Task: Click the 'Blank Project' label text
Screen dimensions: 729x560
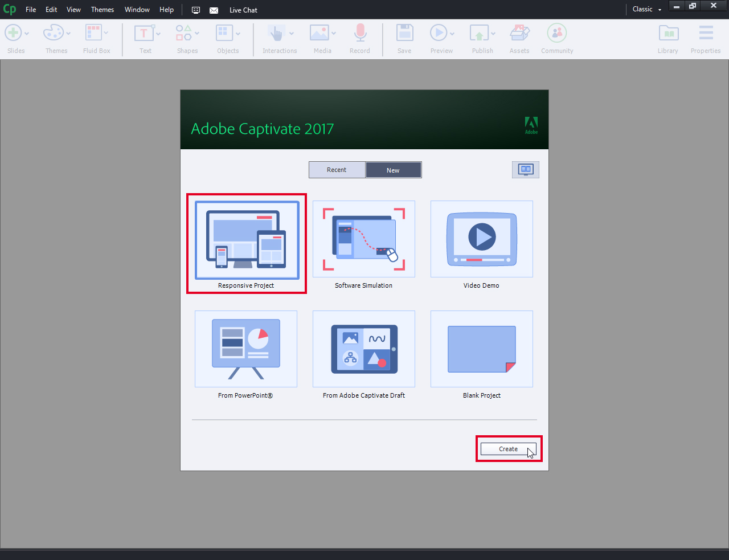Action: (x=482, y=395)
